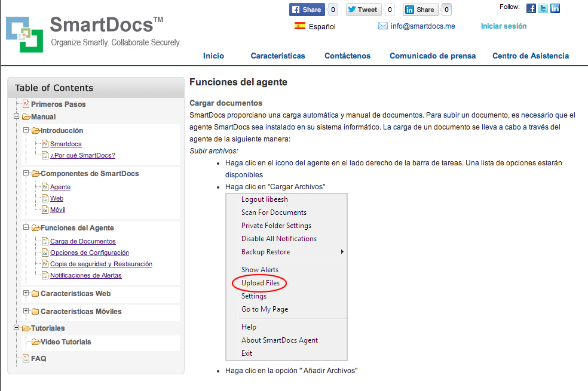Go to the Inicio menu item
The width and height of the screenshot is (588, 391).
(x=213, y=56)
